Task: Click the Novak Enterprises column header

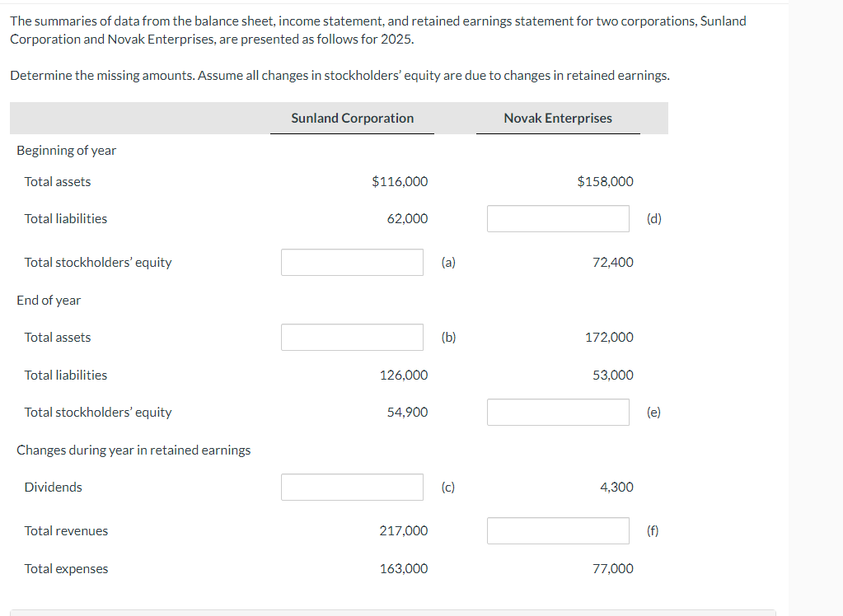Action: click(x=558, y=118)
